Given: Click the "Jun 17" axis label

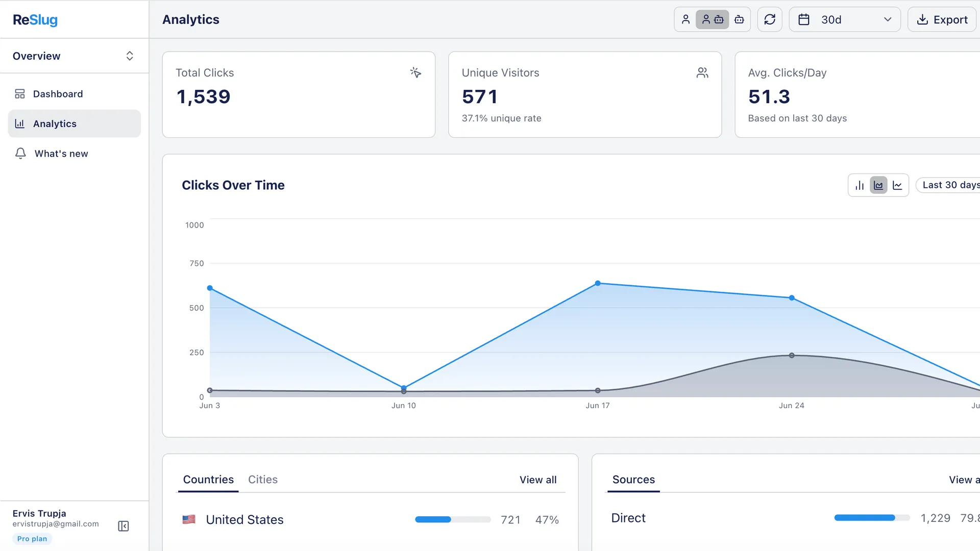Looking at the screenshot, I should pyautogui.click(x=598, y=406).
